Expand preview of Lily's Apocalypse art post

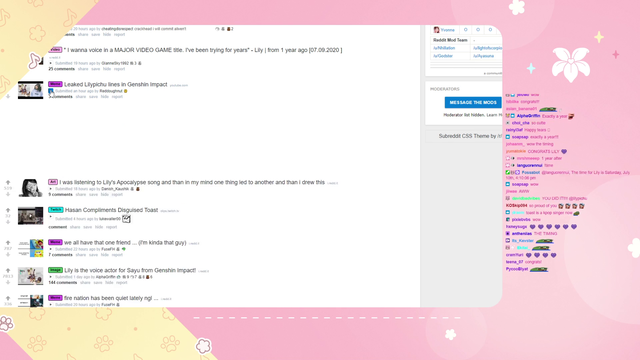[51, 189]
